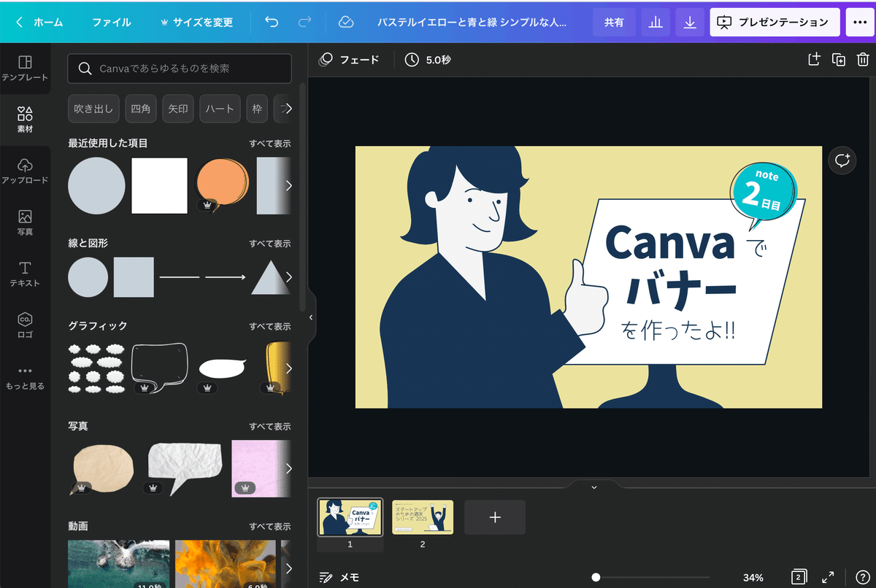Collapse the side panel handle
The width and height of the screenshot is (876, 588).
[x=311, y=317]
